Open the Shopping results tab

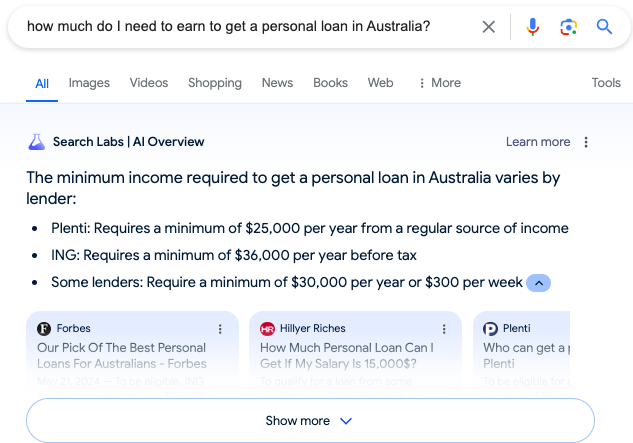215,83
